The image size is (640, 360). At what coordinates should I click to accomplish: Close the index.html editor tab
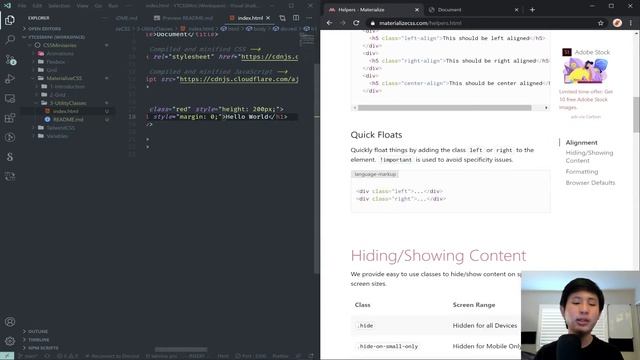coord(268,18)
